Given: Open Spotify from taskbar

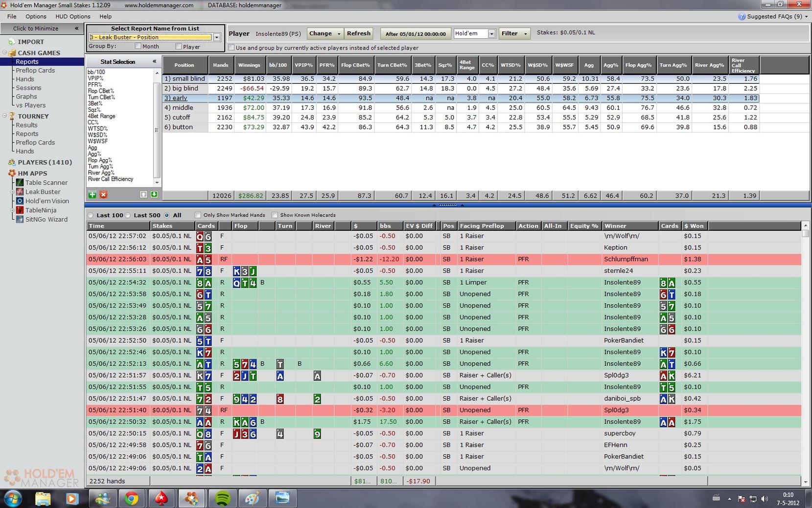Looking at the screenshot, I should click(223, 499).
